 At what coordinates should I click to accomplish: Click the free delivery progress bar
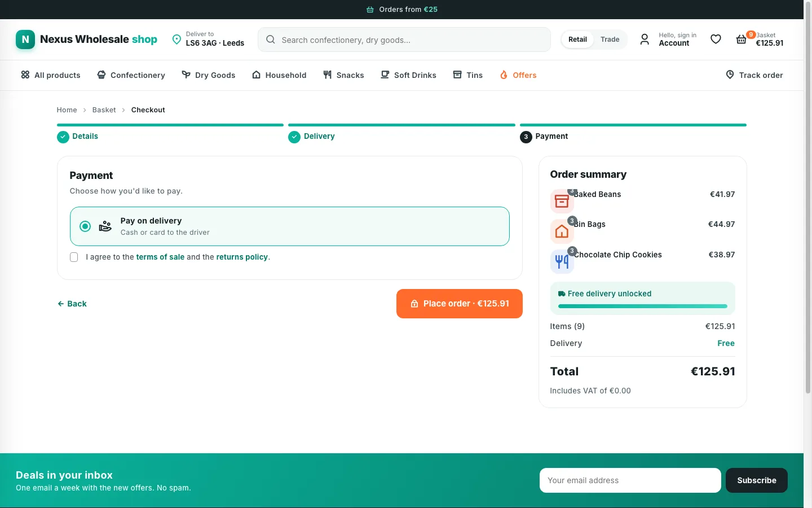pyautogui.click(x=642, y=306)
